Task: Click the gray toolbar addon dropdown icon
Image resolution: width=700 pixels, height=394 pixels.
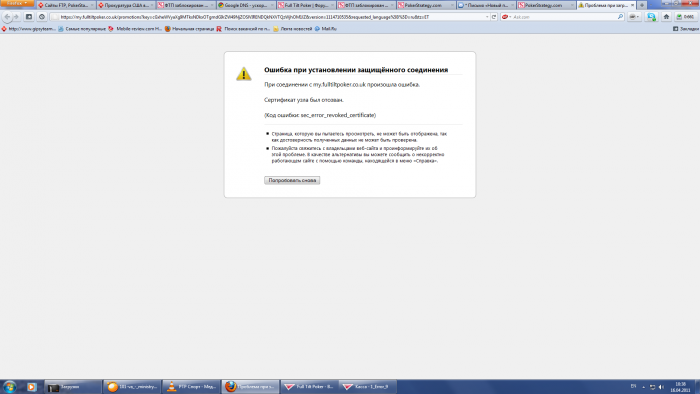Action: click(x=634, y=17)
